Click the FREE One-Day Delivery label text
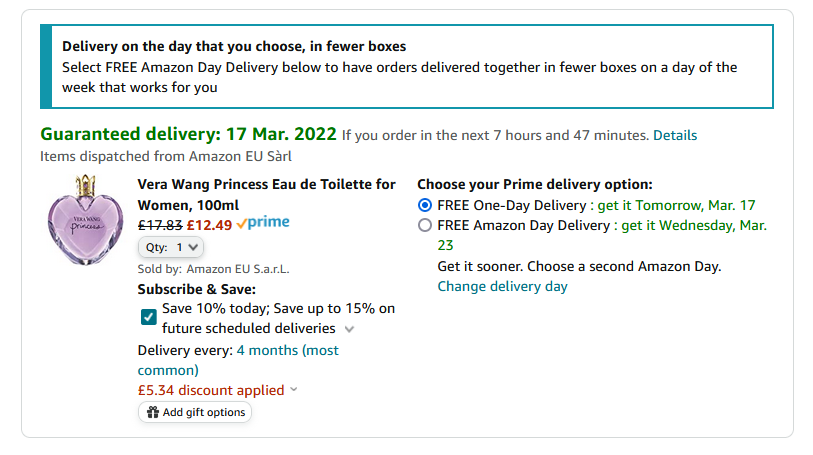The height and width of the screenshot is (455, 813). (x=512, y=205)
